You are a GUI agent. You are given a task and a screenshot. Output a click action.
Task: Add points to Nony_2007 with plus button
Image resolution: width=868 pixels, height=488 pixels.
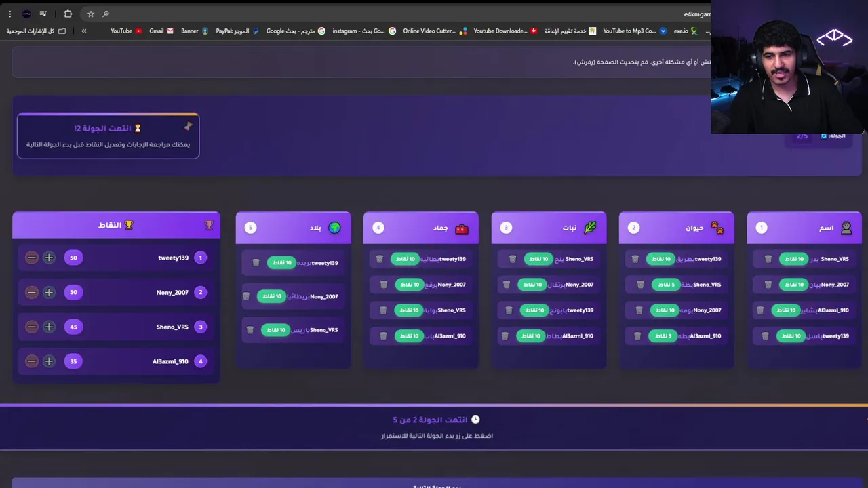point(49,292)
